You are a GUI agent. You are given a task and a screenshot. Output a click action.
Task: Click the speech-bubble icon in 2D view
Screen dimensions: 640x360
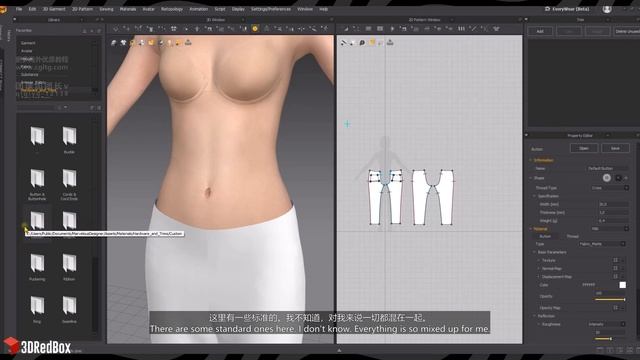point(362,42)
